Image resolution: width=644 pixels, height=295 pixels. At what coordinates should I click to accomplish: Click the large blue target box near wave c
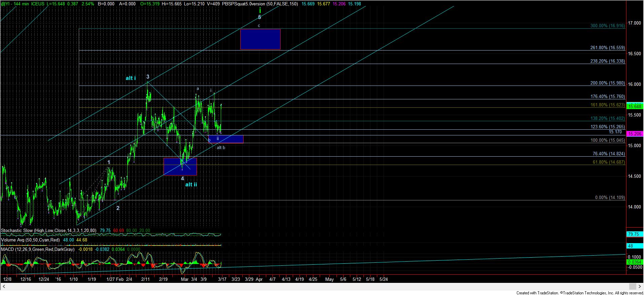[260, 39]
